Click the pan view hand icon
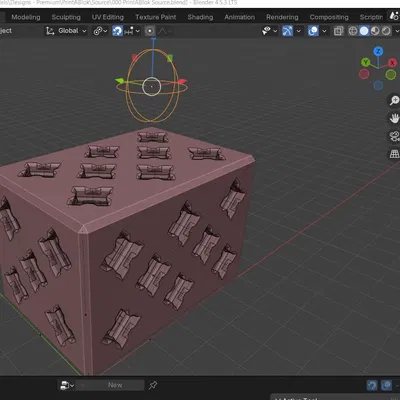400x400 pixels. click(x=394, y=118)
